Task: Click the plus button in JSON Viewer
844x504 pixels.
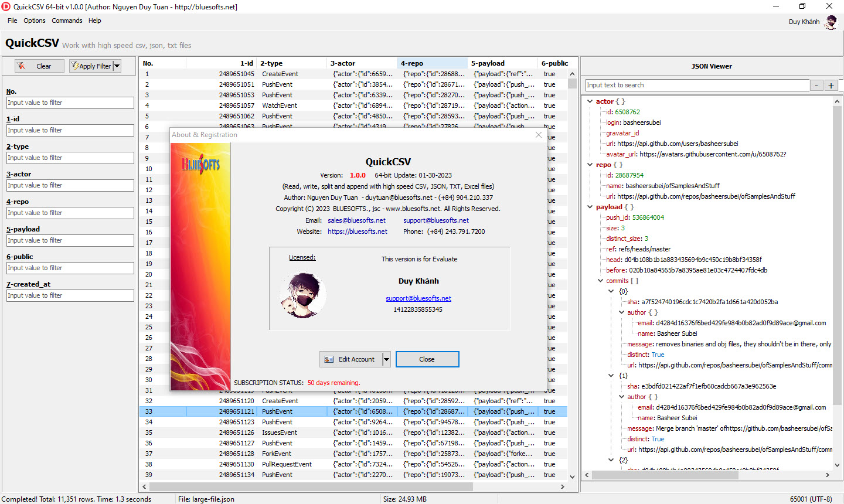Action: pyautogui.click(x=831, y=86)
